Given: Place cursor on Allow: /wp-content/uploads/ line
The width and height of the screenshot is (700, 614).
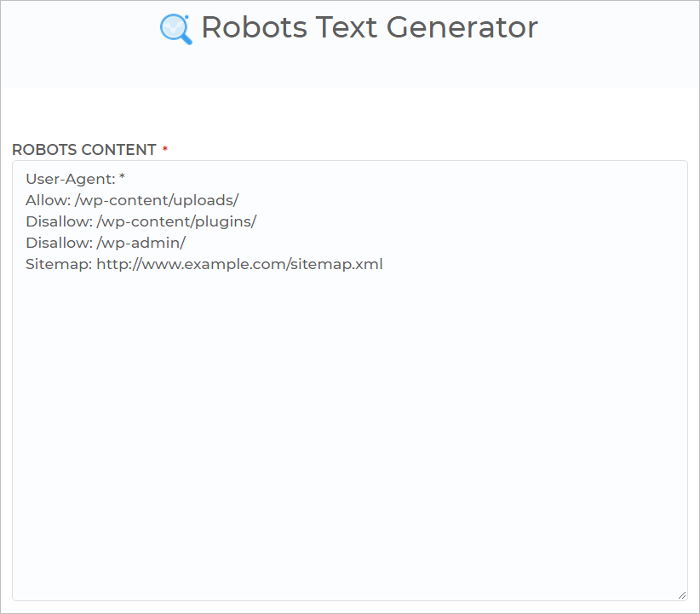Looking at the screenshot, I should pos(132,200).
